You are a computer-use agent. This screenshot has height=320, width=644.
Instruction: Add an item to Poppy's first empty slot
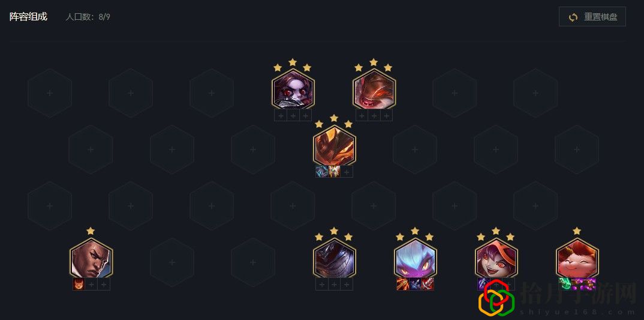click(281, 115)
